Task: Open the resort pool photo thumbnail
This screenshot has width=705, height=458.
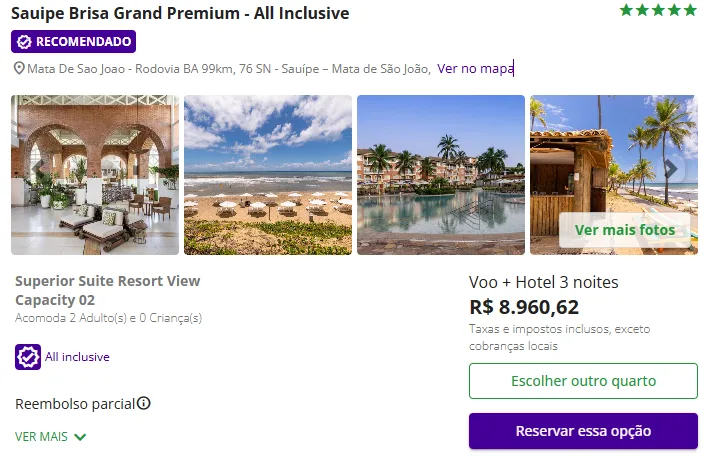Action: [x=441, y=175]
